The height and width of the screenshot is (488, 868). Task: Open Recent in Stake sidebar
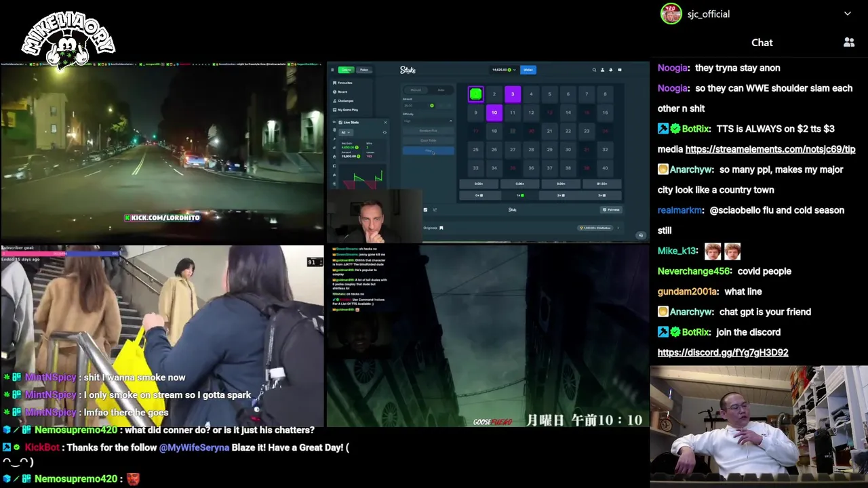click(343, 91)
